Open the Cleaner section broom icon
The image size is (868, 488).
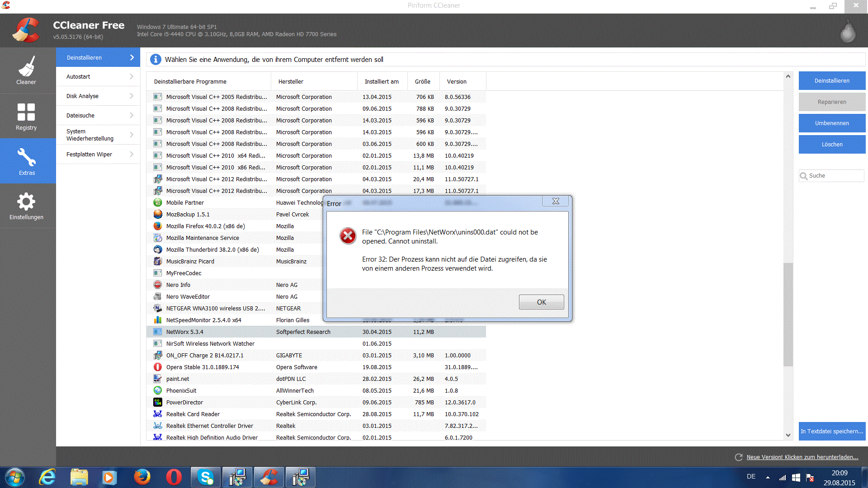(26, 67)
